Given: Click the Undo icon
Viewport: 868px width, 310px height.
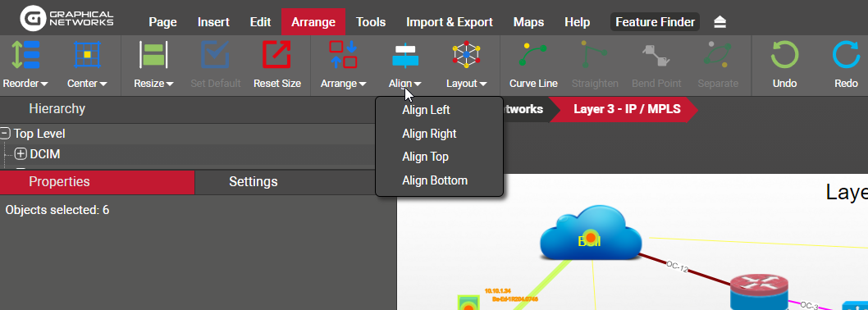Looking at the screenshot, I should 784,55.
